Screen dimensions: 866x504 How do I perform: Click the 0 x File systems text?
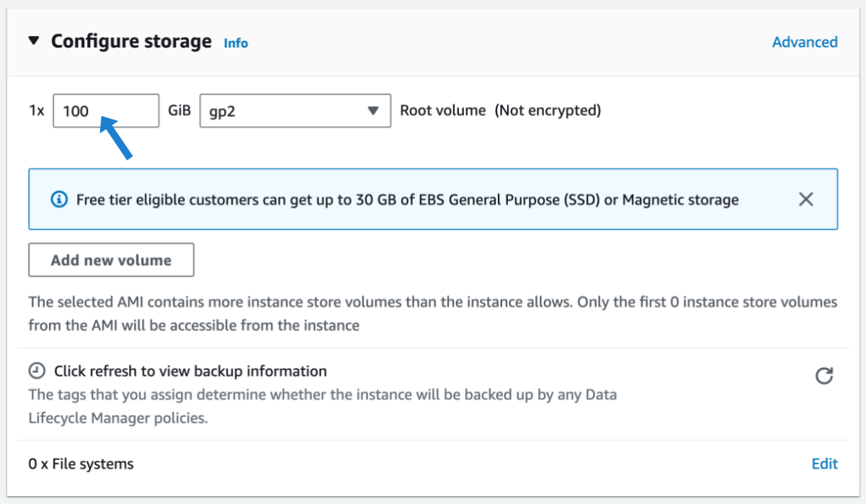point(81,464)
